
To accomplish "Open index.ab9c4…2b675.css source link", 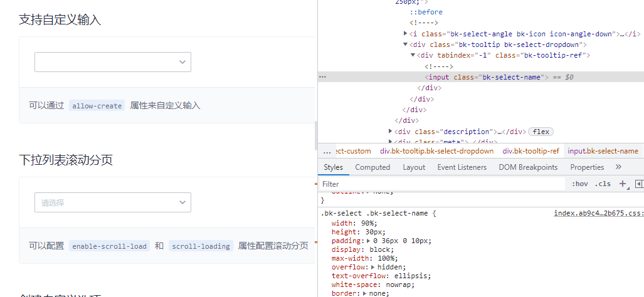I will (599, 213).
